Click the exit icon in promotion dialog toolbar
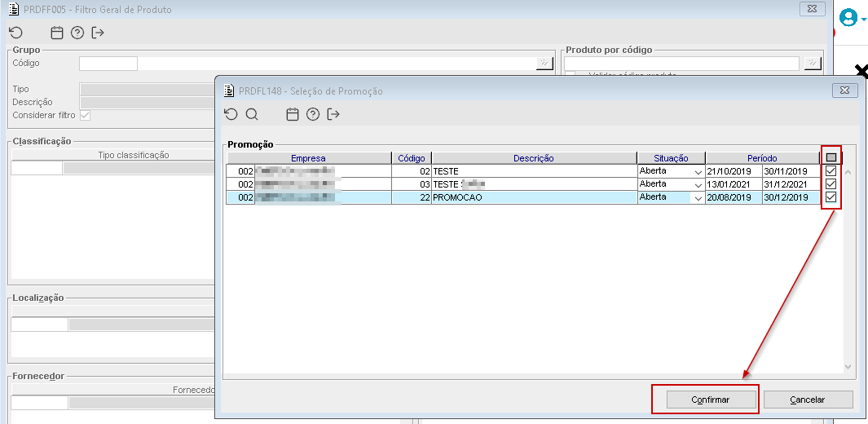The width and height of the screenshot is (868, 424). click(333, 114)
